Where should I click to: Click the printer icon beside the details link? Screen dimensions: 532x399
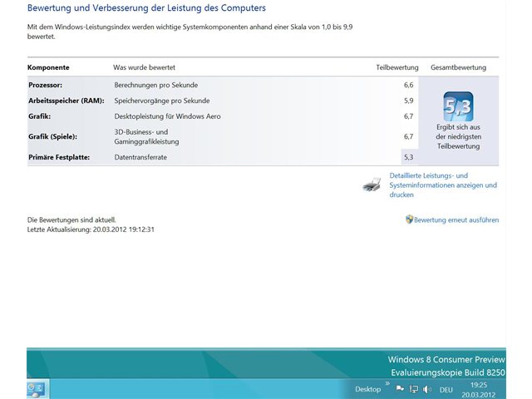point(372,185)
